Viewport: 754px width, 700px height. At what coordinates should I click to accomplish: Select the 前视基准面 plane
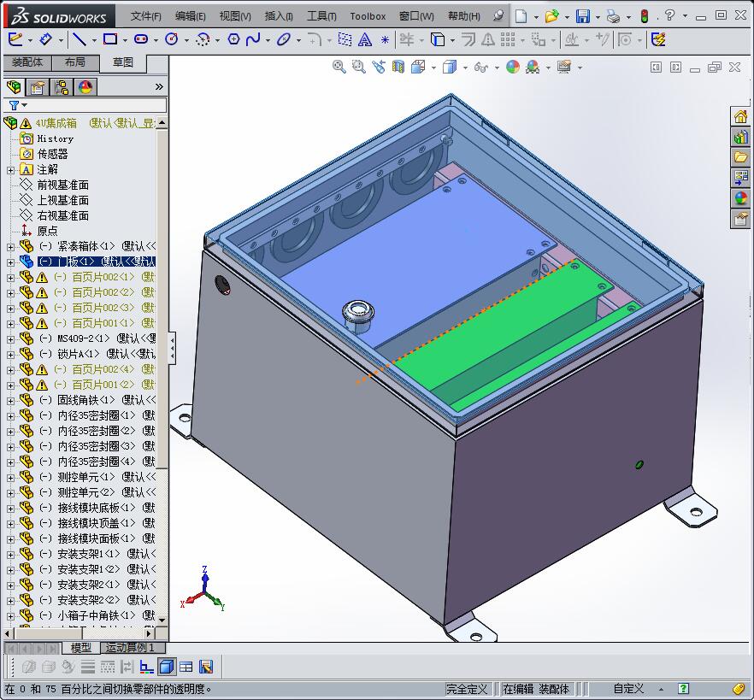coord(62,185)
